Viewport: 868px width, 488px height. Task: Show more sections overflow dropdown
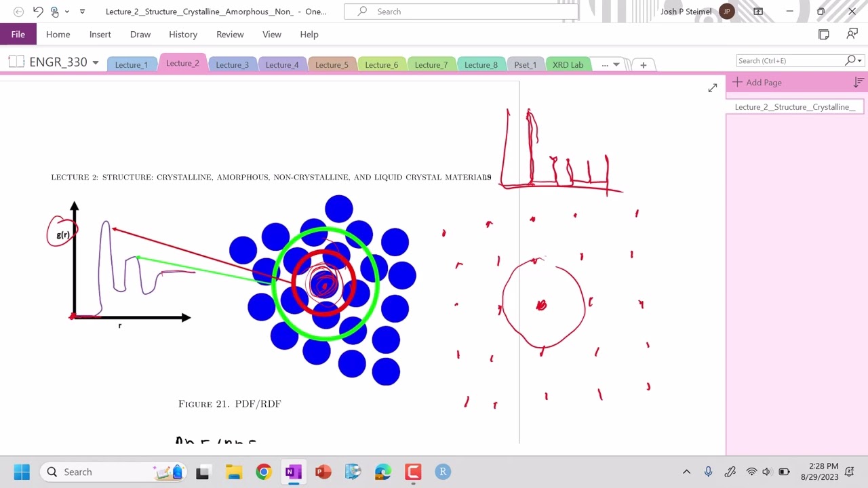(x=610, y=65)
